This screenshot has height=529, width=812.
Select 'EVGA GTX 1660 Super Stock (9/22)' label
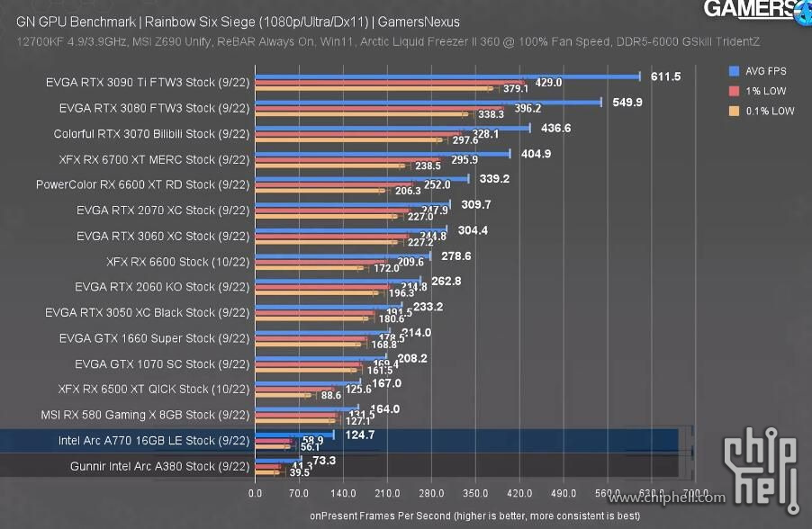[x=154, y=338]
